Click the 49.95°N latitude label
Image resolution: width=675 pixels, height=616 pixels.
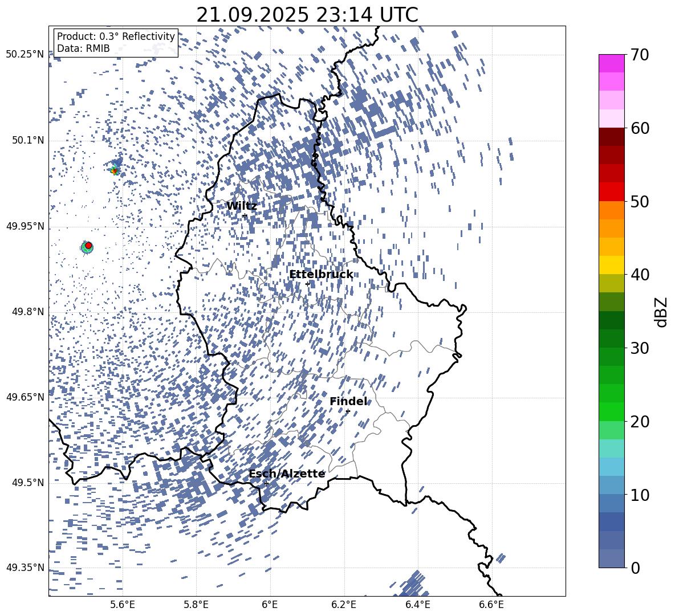coord(25,226)
